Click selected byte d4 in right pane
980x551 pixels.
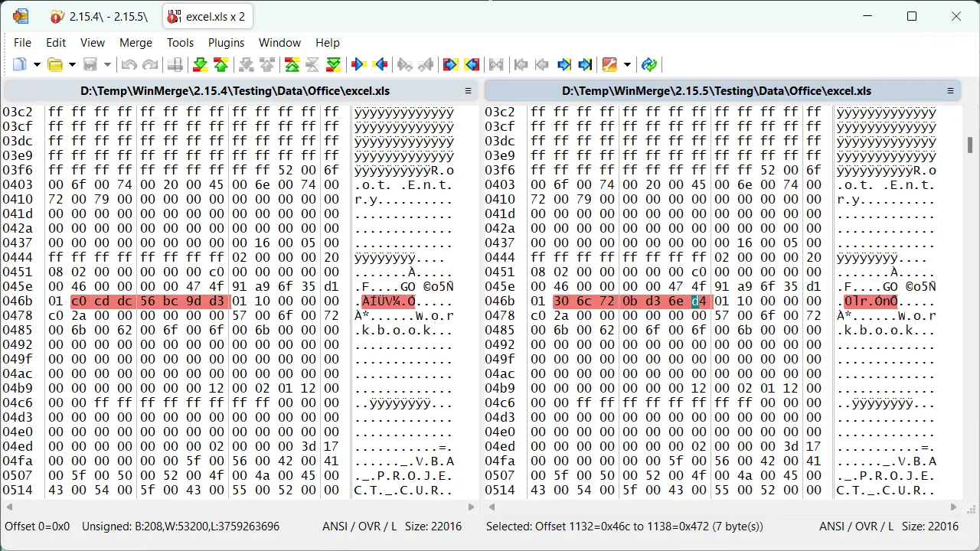pos(699,302)
